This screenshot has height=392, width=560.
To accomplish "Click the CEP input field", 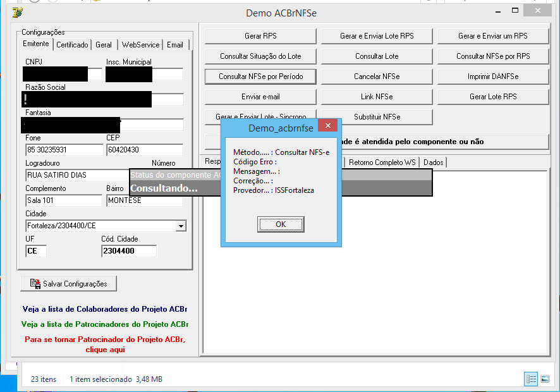I will [x=145, y=150].
